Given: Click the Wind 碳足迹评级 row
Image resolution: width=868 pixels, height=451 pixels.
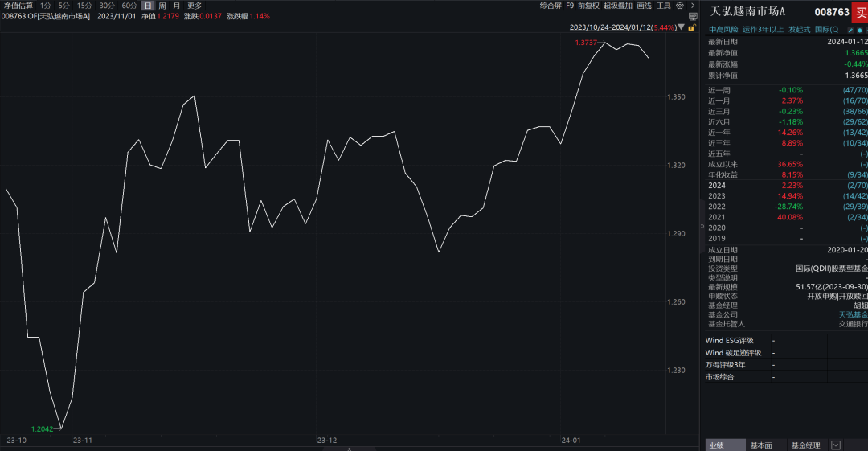Looking at the screenshot, I should coord(787,353).
